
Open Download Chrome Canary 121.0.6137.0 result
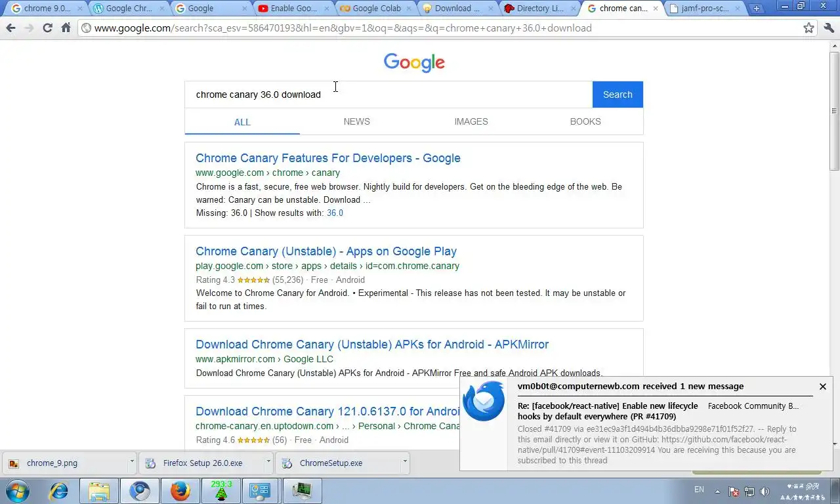pos(327,411)
